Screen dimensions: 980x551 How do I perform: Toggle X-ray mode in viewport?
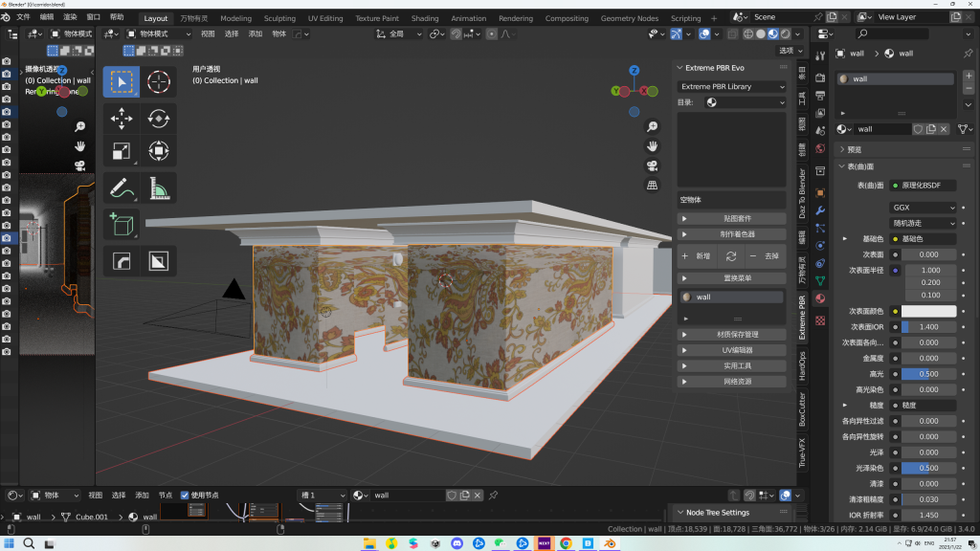[732, 33]
